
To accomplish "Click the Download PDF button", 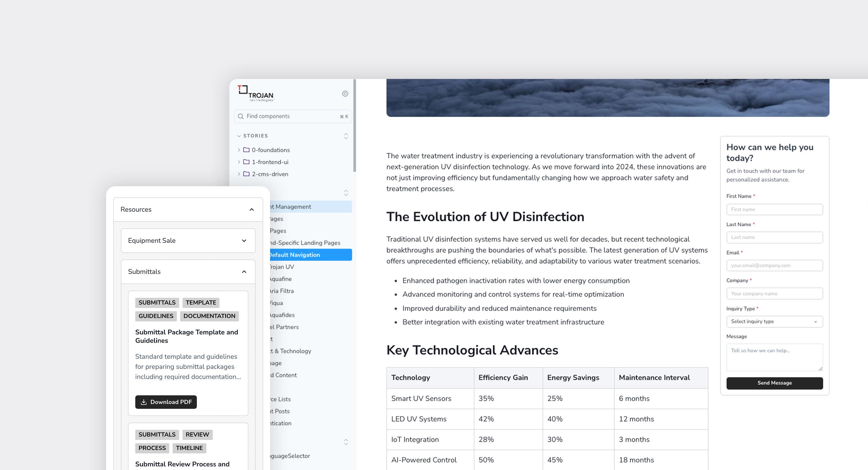I will pos(166,402).
